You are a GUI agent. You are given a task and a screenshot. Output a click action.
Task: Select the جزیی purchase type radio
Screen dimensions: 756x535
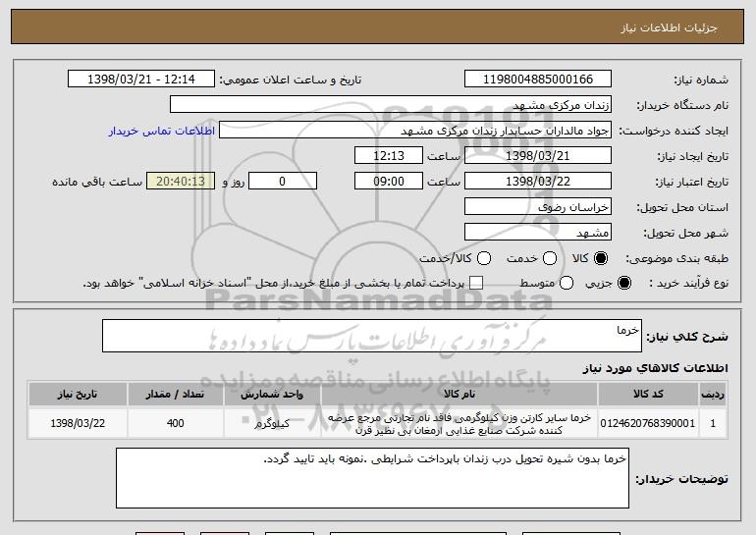pos(624,283)
